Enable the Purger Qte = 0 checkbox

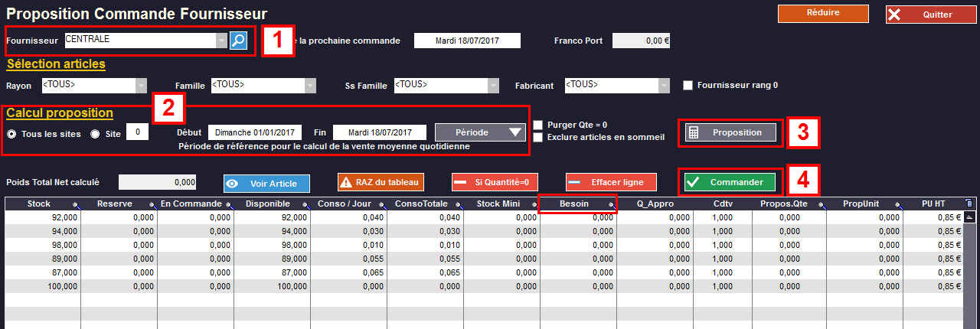pyautogui.click(x=539, y=125)
